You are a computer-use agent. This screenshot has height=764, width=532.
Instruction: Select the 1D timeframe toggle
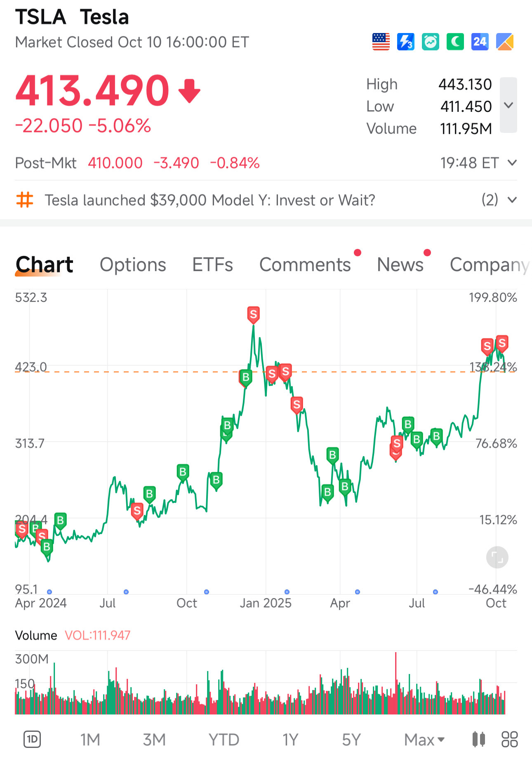click(32, 739)
